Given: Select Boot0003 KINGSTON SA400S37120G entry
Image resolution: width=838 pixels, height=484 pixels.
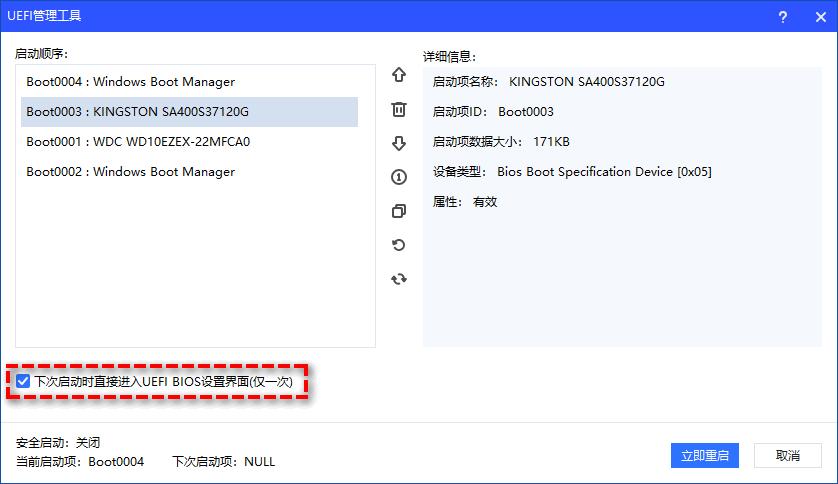Looking at the screenshot, I should [x=137, y=112].
